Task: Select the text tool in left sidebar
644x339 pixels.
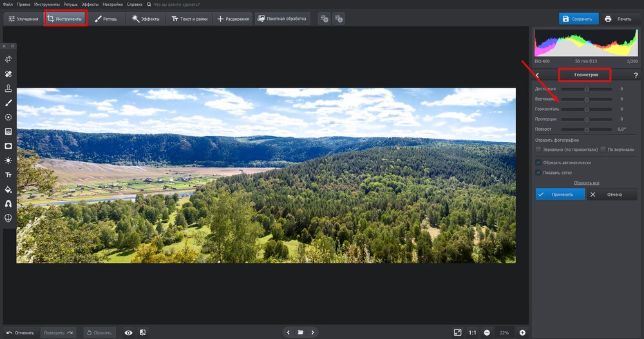Action: (8, 175)
